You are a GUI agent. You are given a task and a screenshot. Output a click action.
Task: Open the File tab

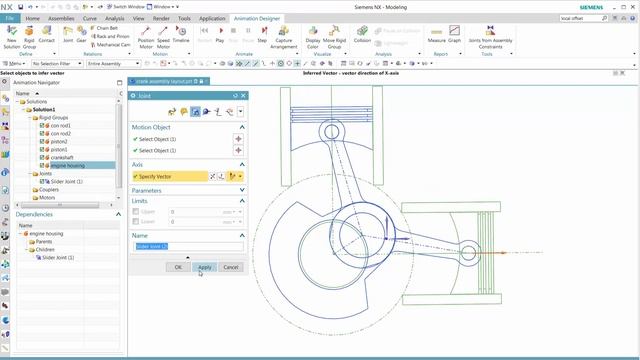10,18
